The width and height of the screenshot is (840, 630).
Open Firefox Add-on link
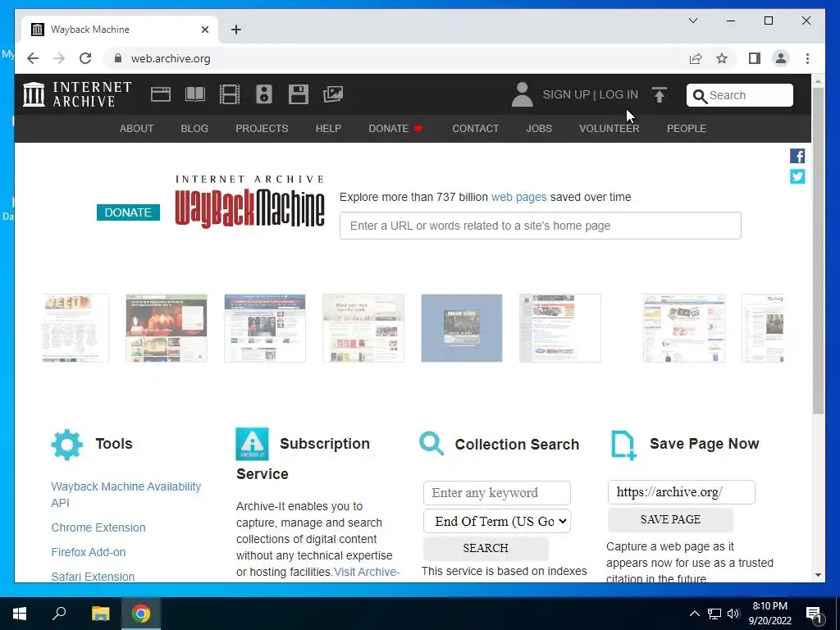pos(89,552)
